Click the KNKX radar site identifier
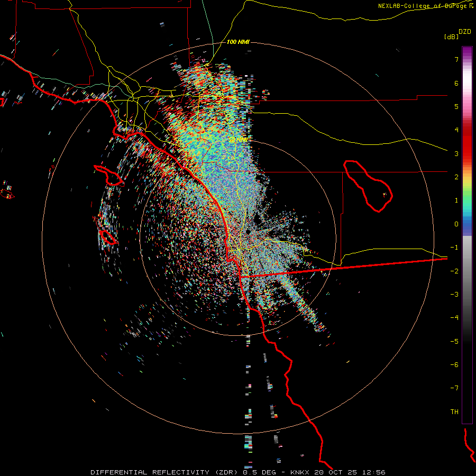This screenshot has width=476, height=476. coord(300,472)
